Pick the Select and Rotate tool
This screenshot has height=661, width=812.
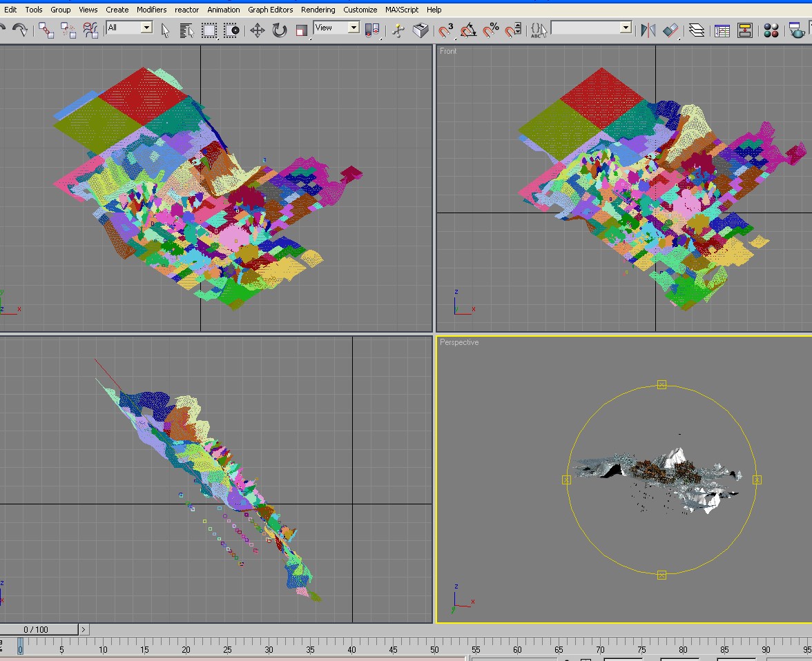(x=279, y=30)
